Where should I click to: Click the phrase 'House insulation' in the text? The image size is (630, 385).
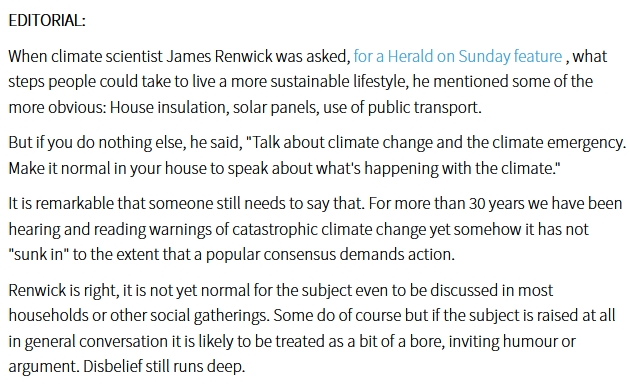(168, 108)
